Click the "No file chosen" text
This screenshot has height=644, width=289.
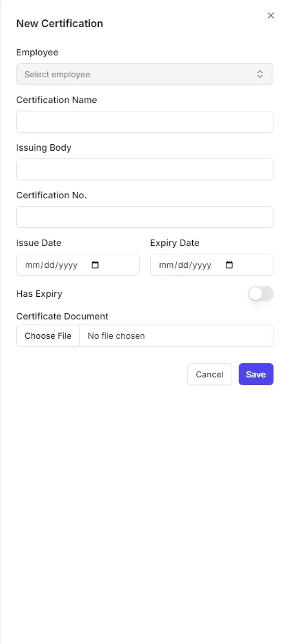pos(116,336)
